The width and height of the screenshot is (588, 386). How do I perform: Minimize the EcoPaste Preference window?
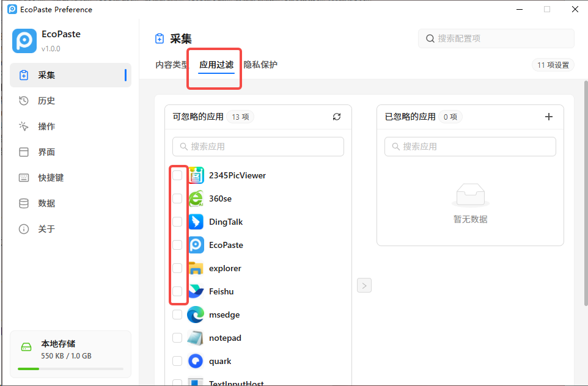[520, 9]
